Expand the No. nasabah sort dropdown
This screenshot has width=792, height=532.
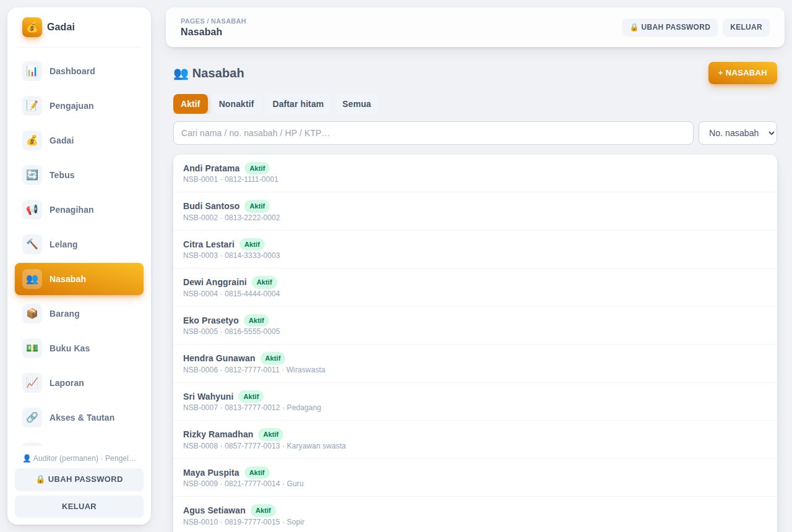tap(738, 133)
